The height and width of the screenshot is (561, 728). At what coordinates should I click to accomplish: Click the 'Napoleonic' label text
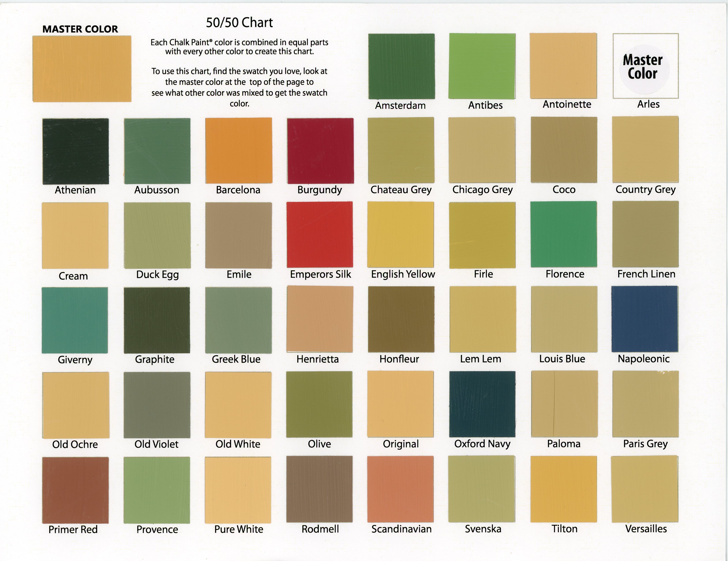tap(644, 359)
